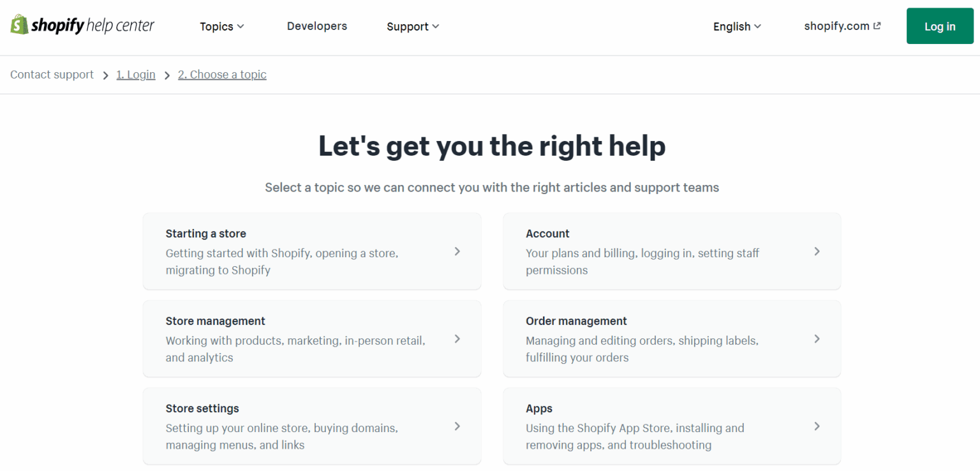Click the chevron arrow on Account card
Screen dimensions: 980x471
click(x=817, y=251)
